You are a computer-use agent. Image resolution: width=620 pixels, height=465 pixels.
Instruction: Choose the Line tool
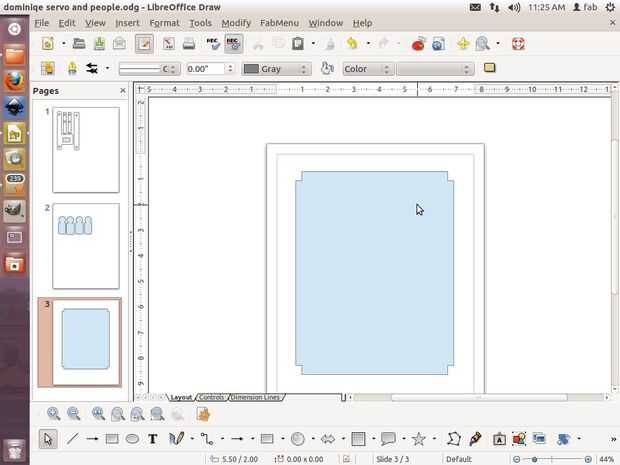(72, 439)
